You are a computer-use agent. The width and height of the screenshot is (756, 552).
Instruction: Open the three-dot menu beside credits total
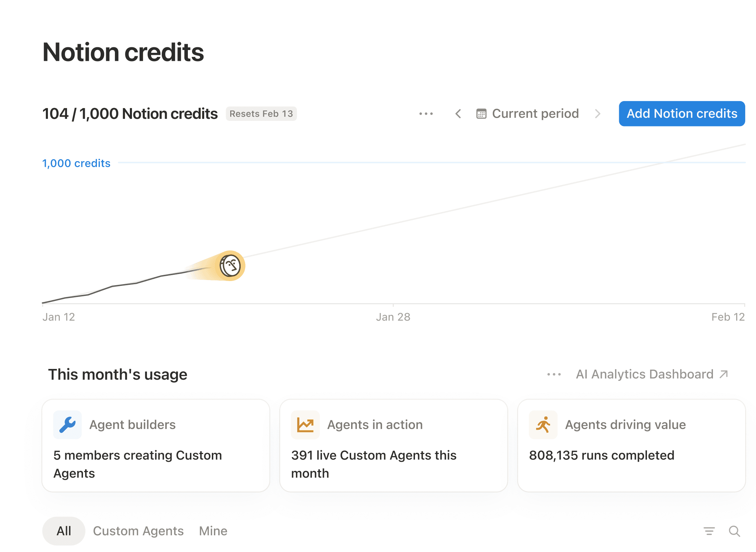[426, 114]
